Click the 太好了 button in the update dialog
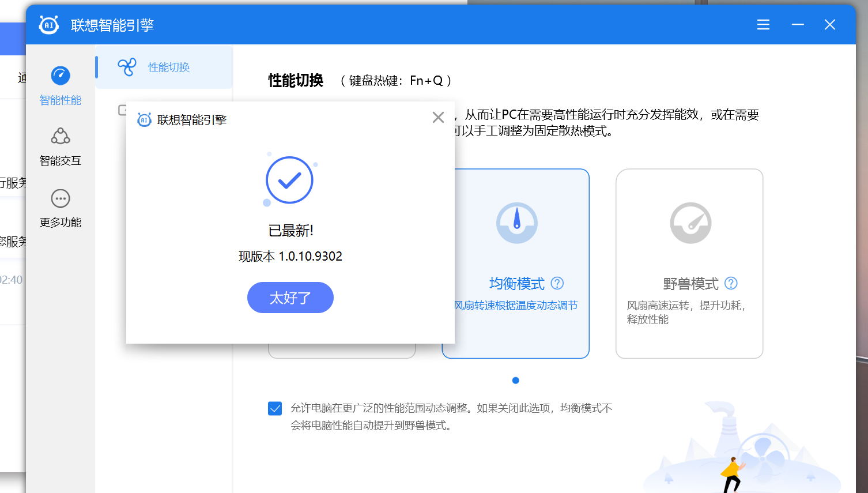 (290, 298)
